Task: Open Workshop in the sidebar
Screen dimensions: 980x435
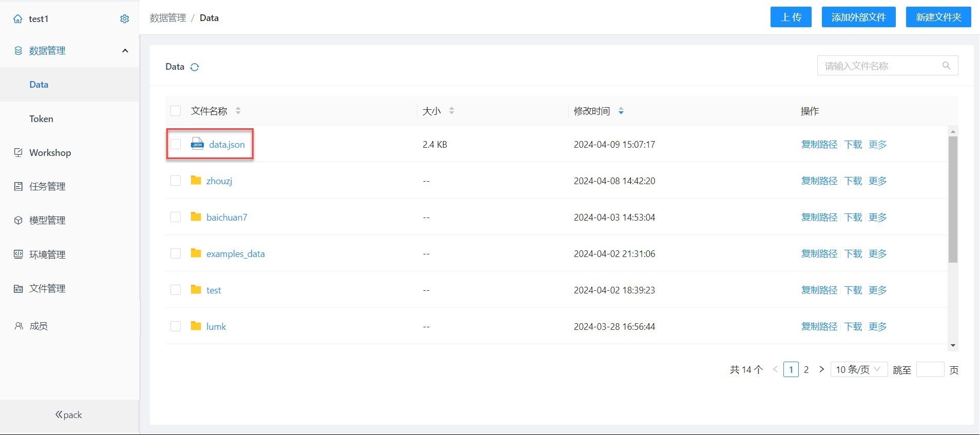Action: 50,153
